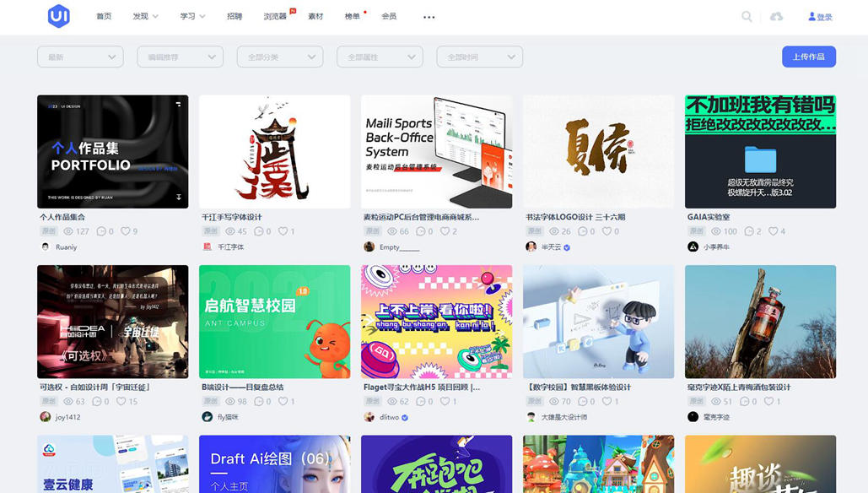
Task: Like the 可选权 宇宙迁徙 work
Action: point(121,402)
